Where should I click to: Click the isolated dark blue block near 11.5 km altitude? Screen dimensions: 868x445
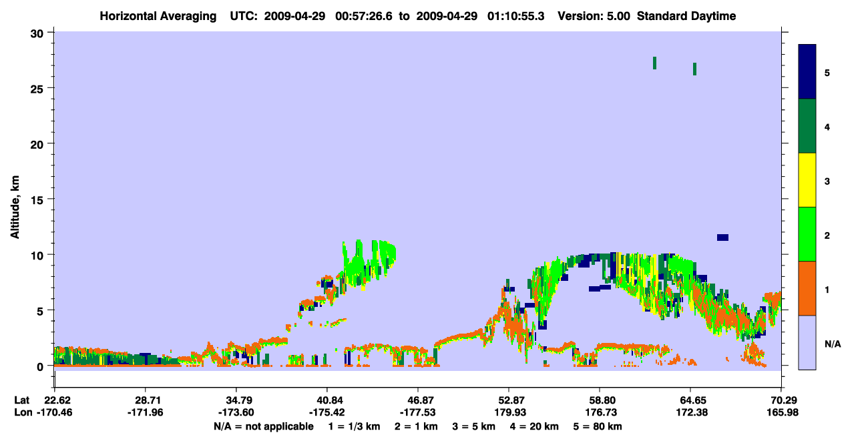click(722, 238)
